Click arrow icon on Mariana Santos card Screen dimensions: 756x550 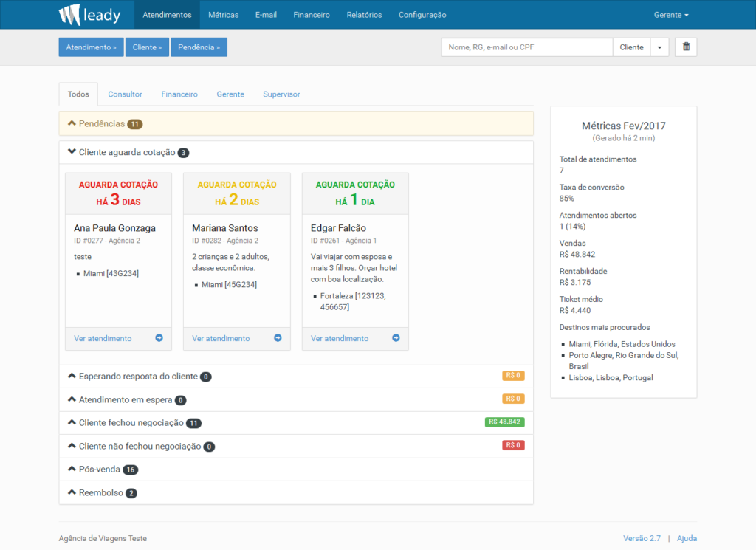coord(278,338)
